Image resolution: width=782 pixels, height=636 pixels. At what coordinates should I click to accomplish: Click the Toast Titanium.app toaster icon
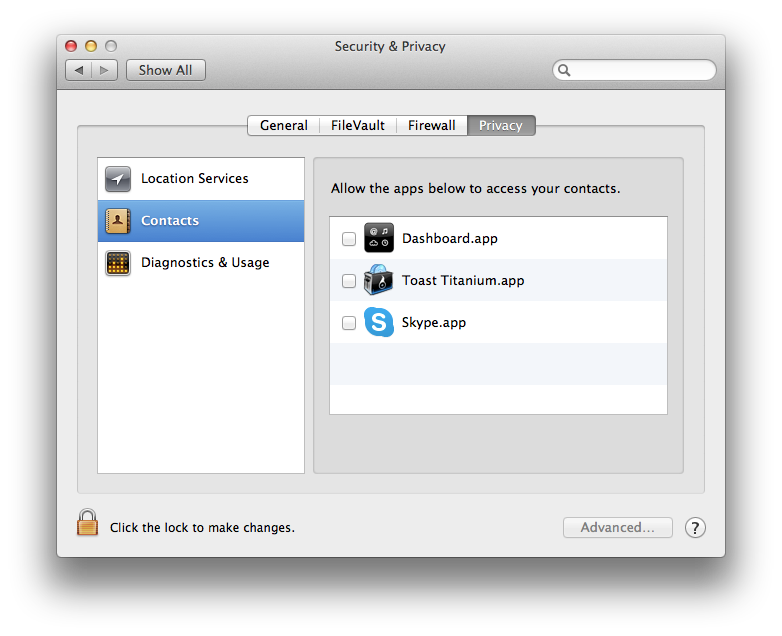379,281
